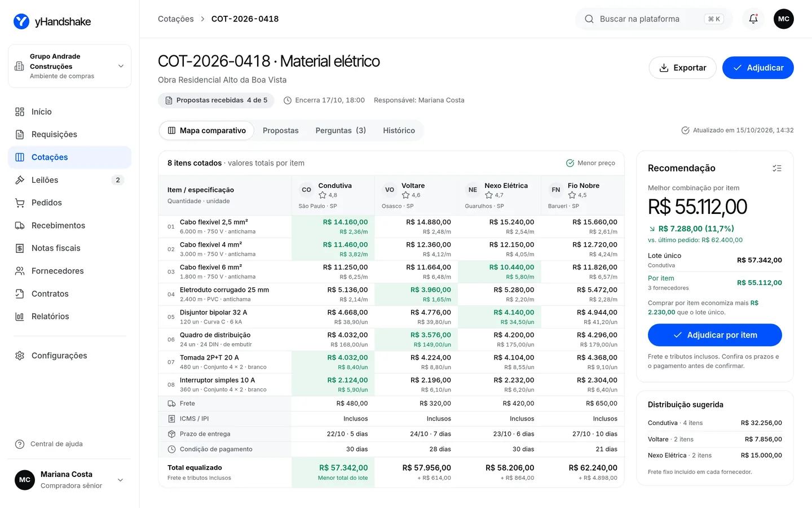Select the Por item option
812x508 pixels.
point(714,283)
